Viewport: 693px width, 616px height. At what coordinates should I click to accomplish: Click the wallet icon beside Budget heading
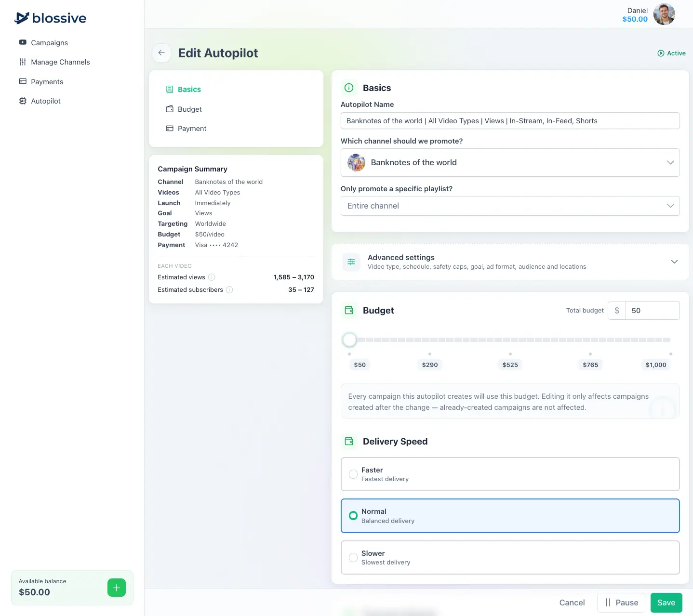point(349,310)
